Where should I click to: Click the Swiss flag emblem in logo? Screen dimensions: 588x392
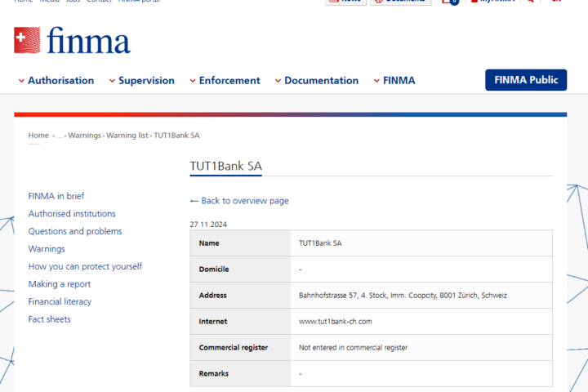(x=27, y=40)
